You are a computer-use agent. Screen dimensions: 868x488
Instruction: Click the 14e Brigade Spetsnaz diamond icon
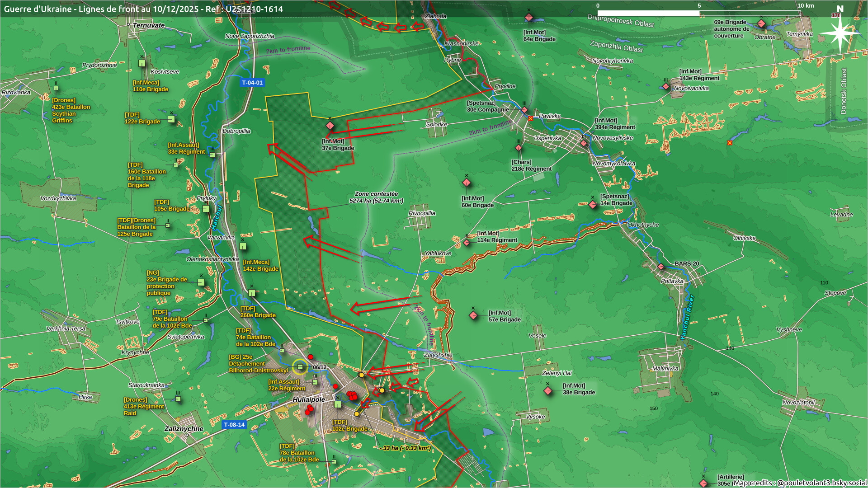[593, 205]
